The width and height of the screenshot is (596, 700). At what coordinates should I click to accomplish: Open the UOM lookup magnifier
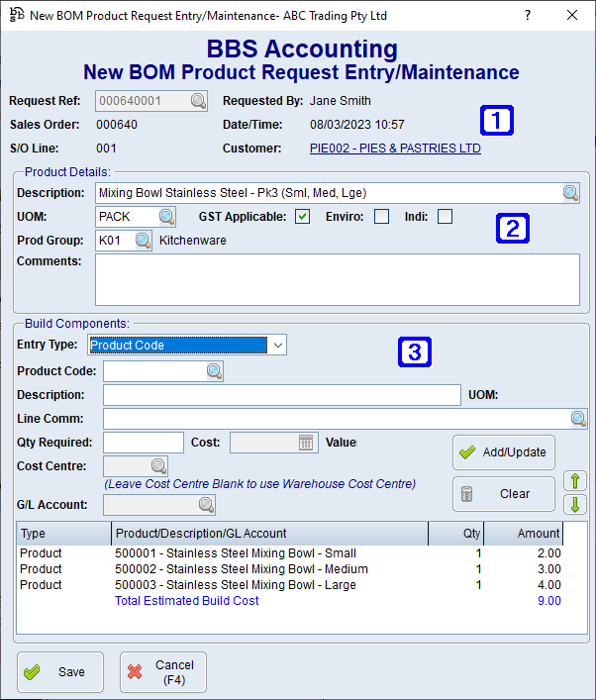166,217
